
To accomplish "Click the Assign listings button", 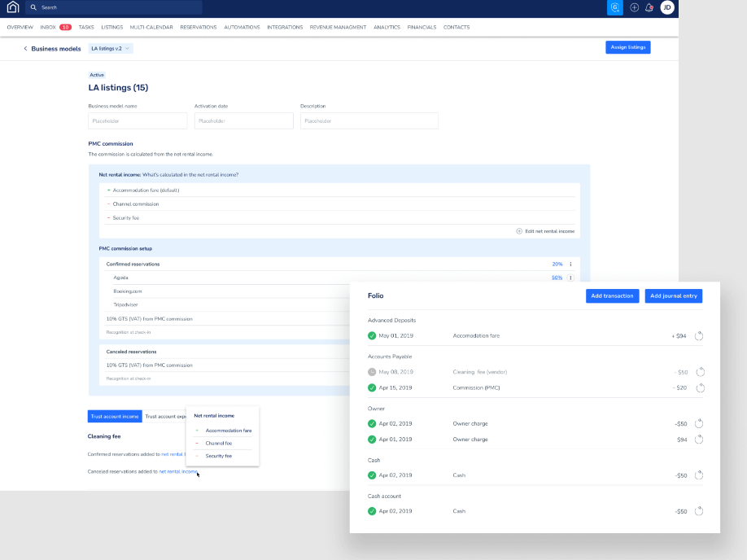I will point(627,47).
